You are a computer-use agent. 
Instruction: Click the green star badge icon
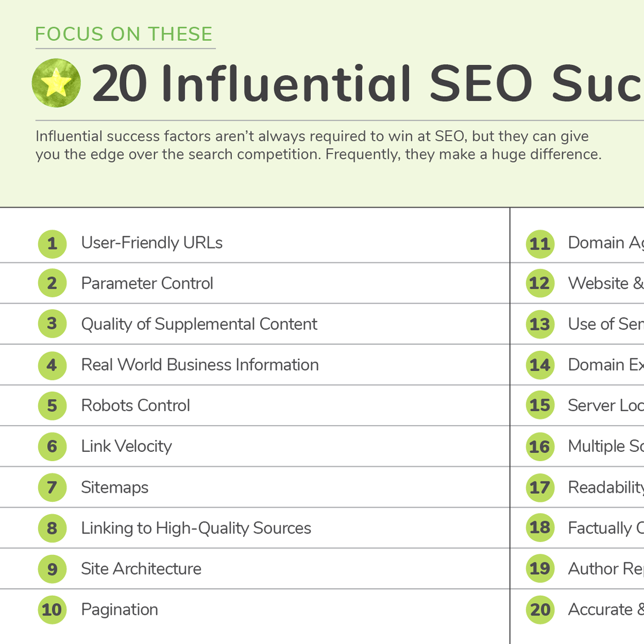click(x=56, y=83)
